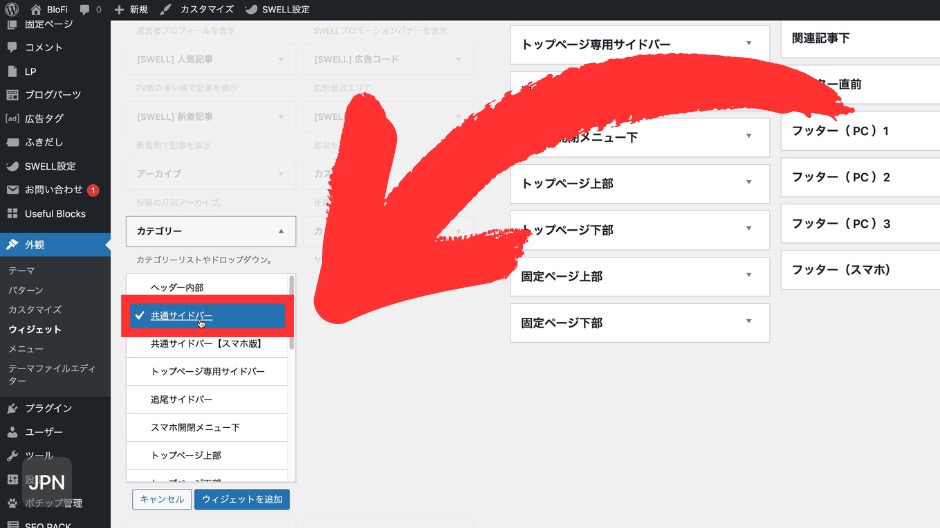Open the フッター（スマホ）widget area
The image size is (940, 528).
pyautogui.click(x=860, y=270)
